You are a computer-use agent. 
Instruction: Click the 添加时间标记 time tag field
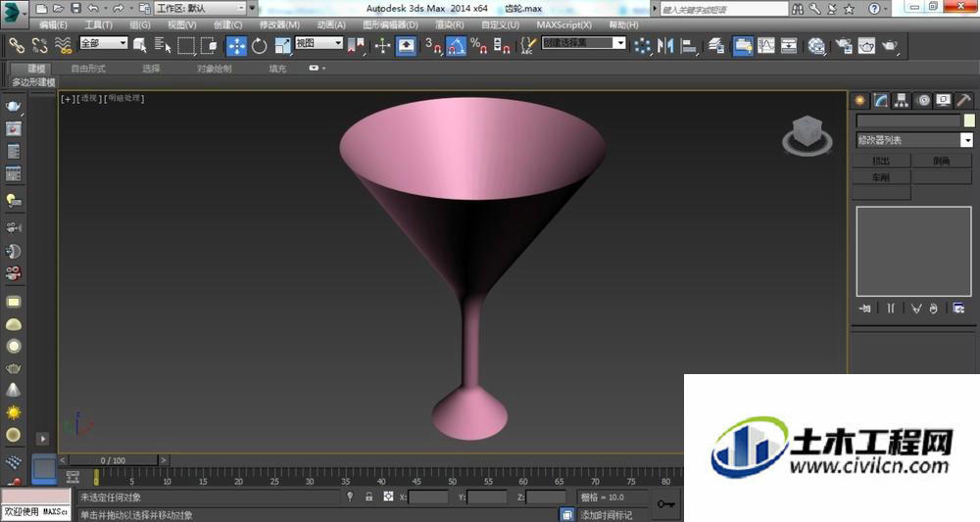pos(612,515)
